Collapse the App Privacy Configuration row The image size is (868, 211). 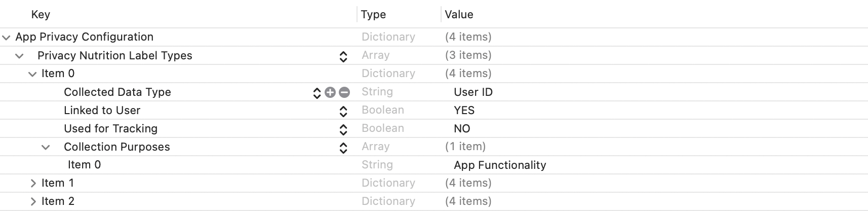point(6,38)
